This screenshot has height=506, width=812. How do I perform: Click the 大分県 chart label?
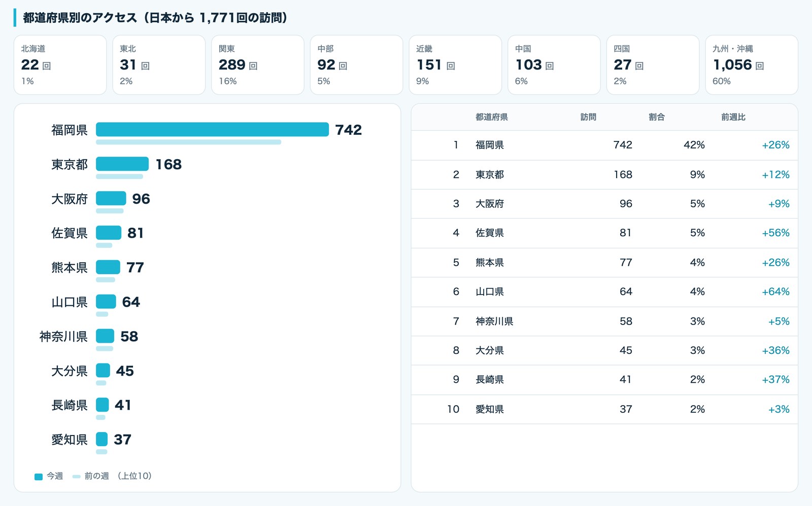[x=70, y=371]
